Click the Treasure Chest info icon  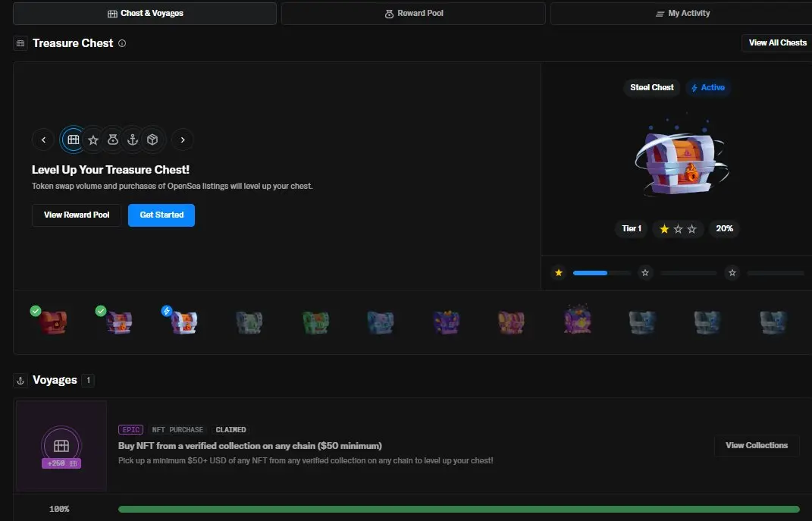(122, 43)
